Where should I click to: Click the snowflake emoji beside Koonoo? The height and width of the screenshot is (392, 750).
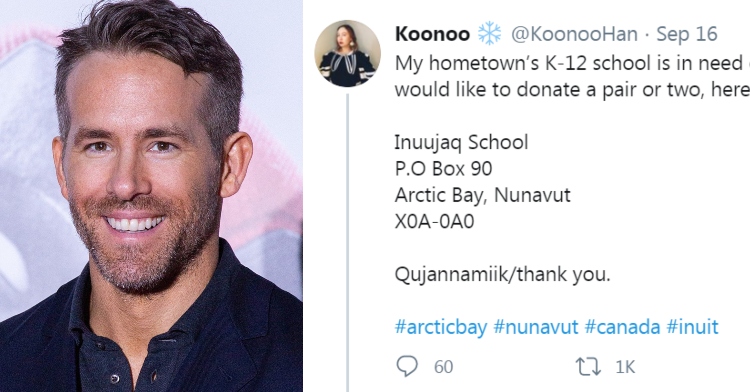(490, 34)
